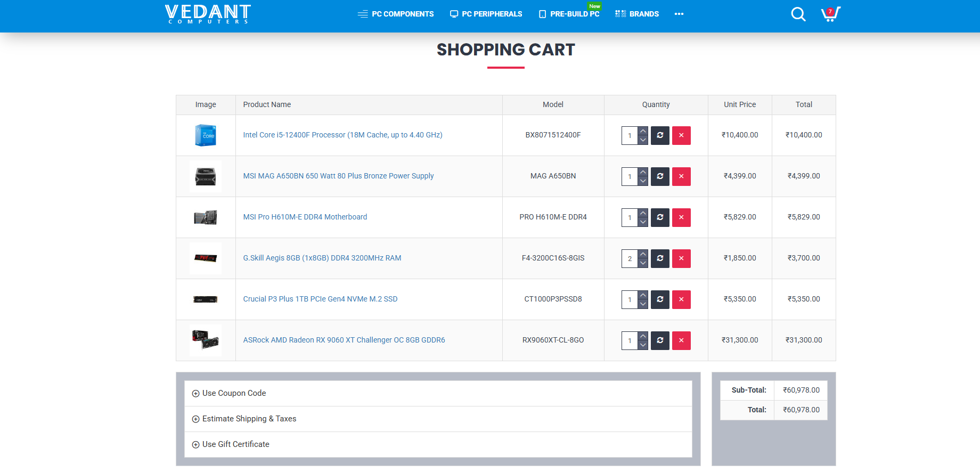Expand Use Coupon Code section
Screen dimensions: 980x472
coord(438,393)
